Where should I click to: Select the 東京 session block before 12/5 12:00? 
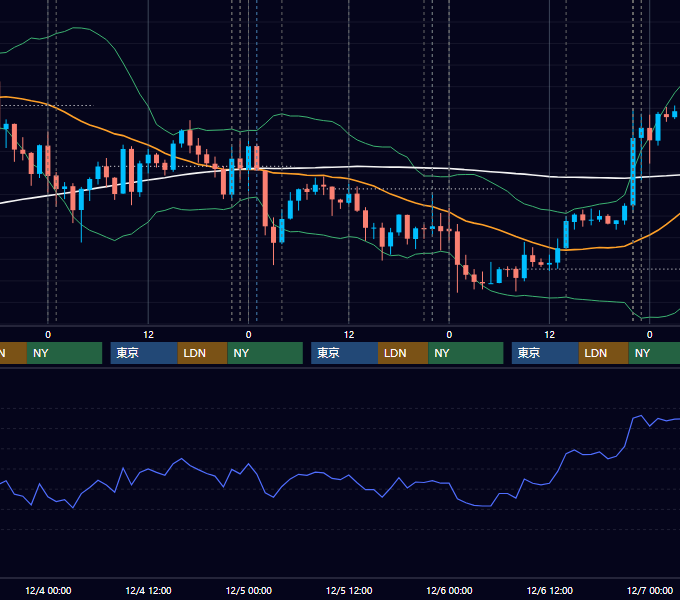point(344,353)
